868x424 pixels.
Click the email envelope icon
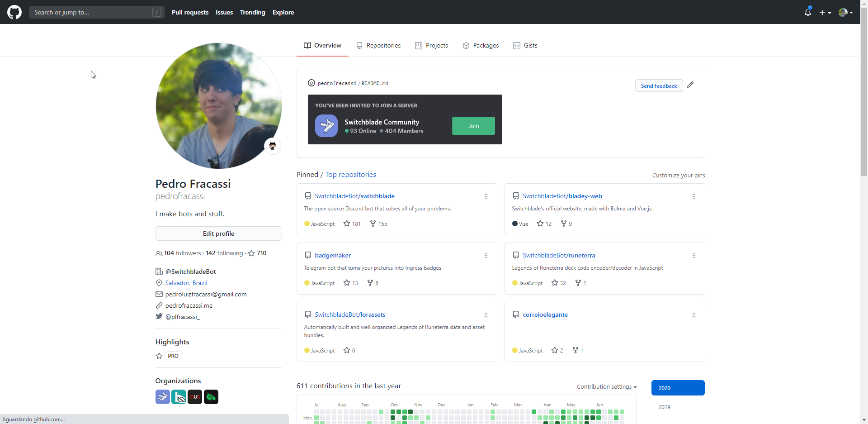[x=159, y=294]
